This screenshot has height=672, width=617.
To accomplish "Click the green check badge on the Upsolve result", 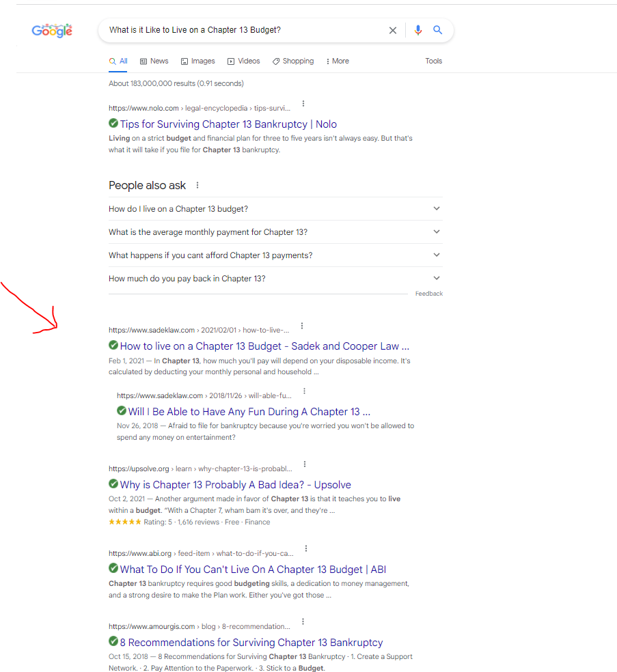I will (113, 484).
